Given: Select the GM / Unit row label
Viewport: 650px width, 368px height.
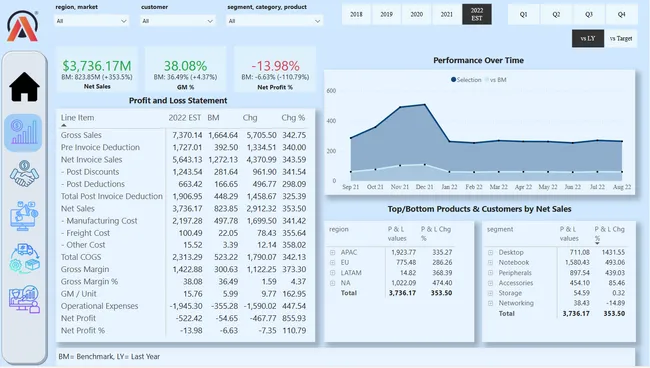Looking at the screenshot, I should (x=79, y=294).
